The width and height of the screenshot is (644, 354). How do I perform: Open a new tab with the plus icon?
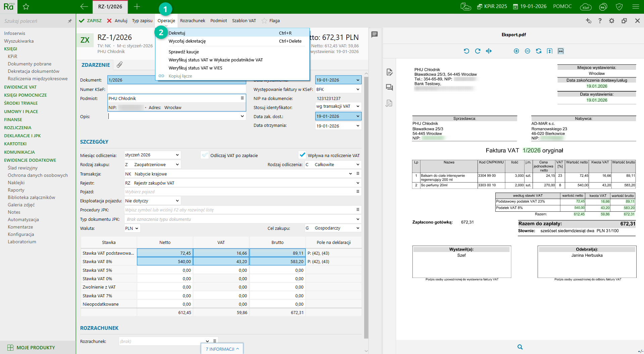click(x=137, y=7)
